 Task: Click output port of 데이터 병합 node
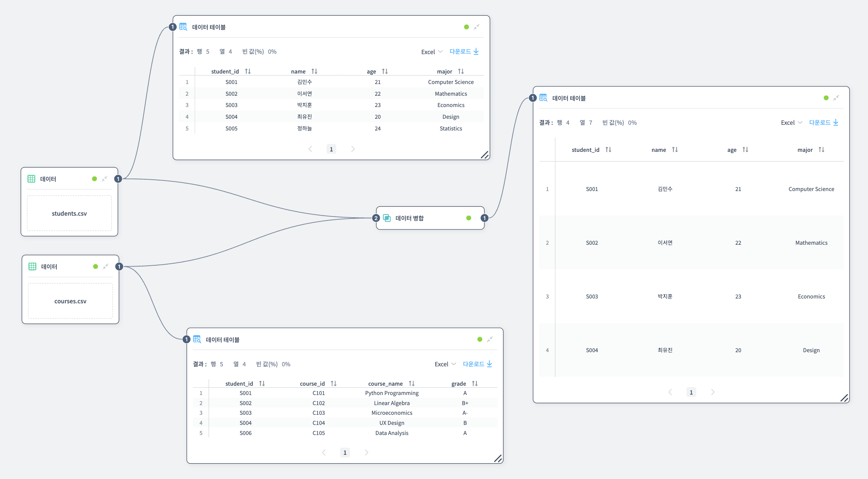point(484,218)
